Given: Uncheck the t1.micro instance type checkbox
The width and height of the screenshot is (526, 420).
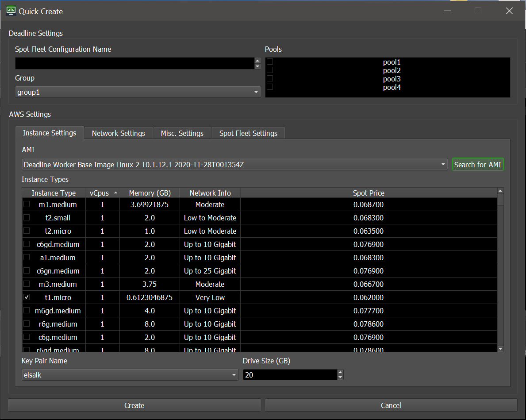Looking at the screenshot, I should tap(27, 297).
